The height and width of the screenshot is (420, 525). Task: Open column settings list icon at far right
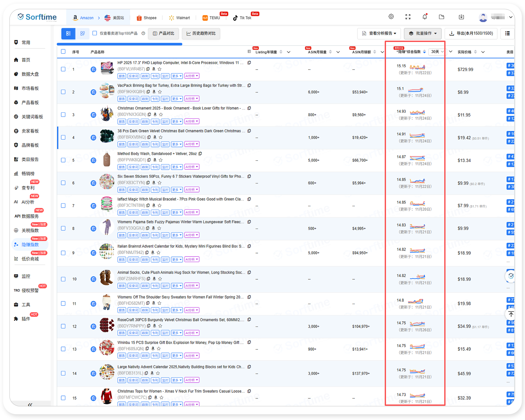point(507,34)
